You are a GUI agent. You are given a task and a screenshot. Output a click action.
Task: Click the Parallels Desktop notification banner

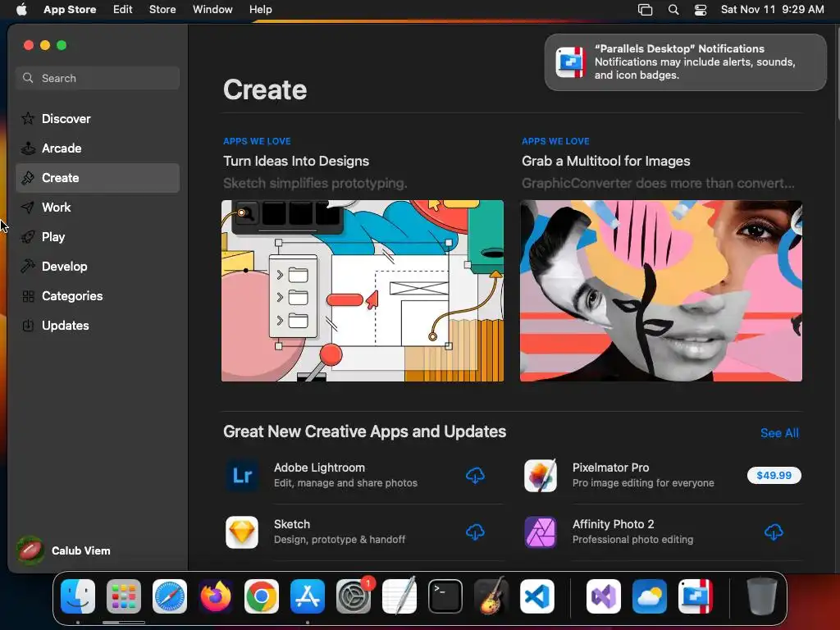(x=686, y=62)
